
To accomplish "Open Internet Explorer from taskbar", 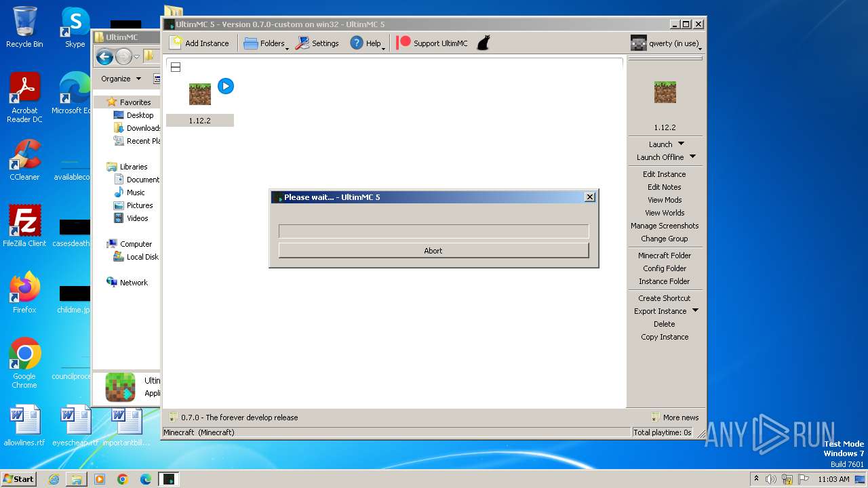I will pyautogui.click(x=54, y=479).
